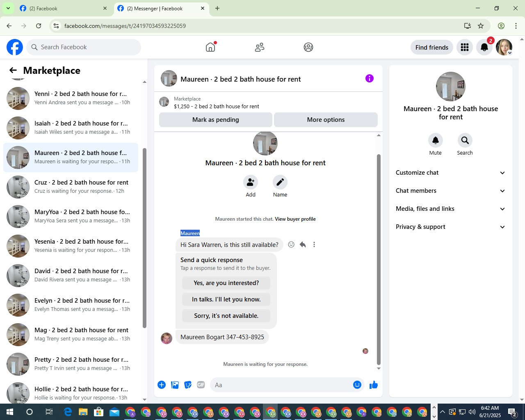Open the Windows Start menu
This screenshot has width=525, height=420.
coord(10,412)
